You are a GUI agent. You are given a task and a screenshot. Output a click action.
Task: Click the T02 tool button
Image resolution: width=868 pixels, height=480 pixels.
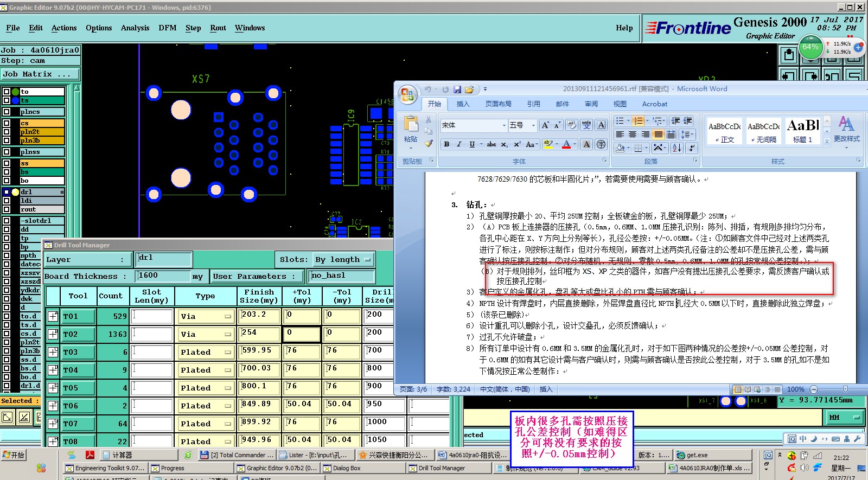pyautogui.click(x=79, y=334)
